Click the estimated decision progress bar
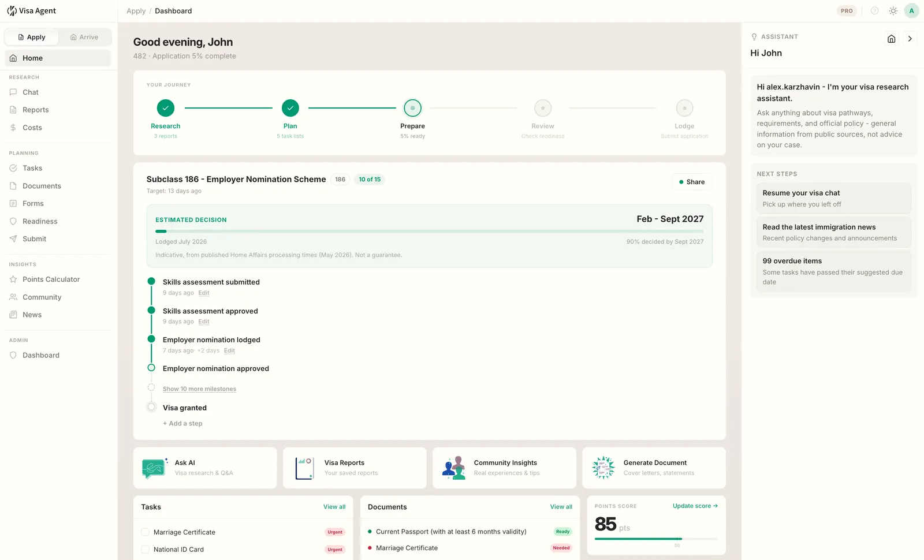This screenshot has height=560, width=924. coord(429,231)
